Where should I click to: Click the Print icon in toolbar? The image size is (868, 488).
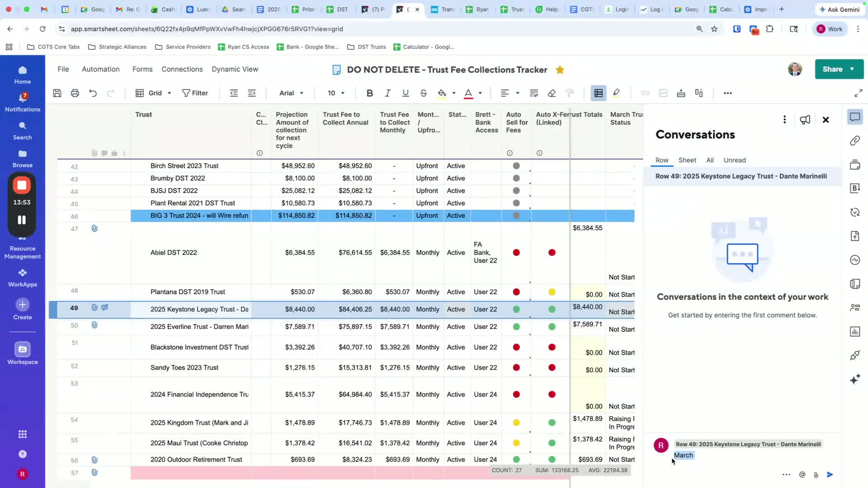click(x=75, y=93)
